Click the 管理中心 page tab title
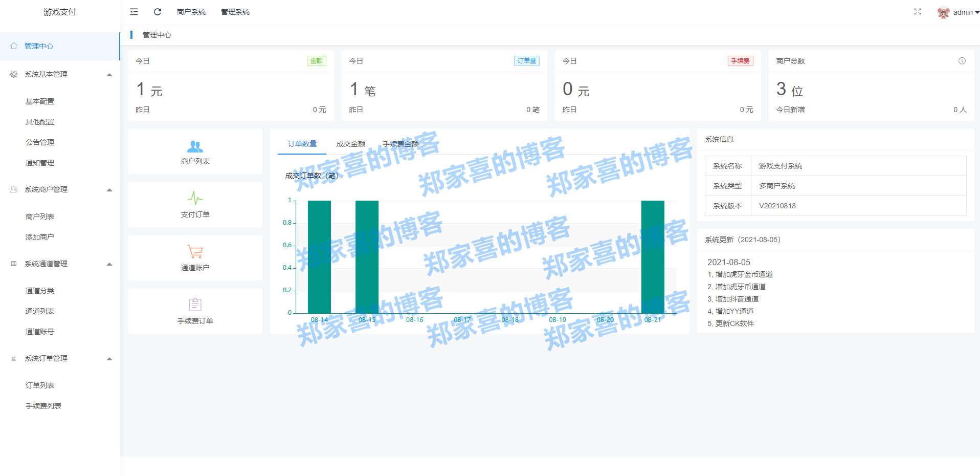 157,35
